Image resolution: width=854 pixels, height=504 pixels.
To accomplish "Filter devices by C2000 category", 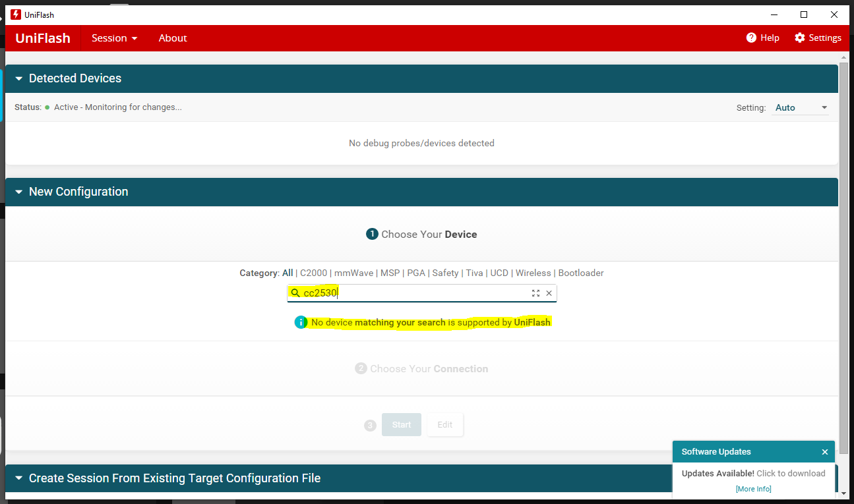I will pyautogui.click(x=314, y=273).
